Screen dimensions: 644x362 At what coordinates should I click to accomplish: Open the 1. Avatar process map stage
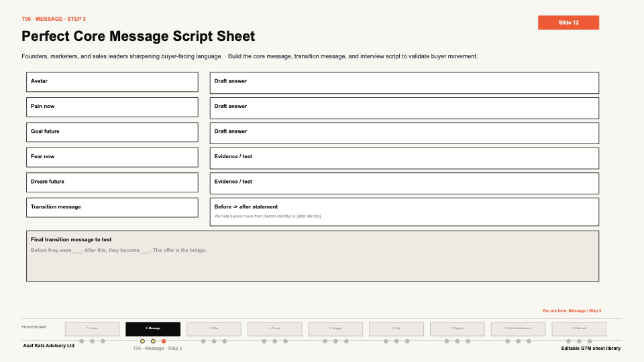92,328
